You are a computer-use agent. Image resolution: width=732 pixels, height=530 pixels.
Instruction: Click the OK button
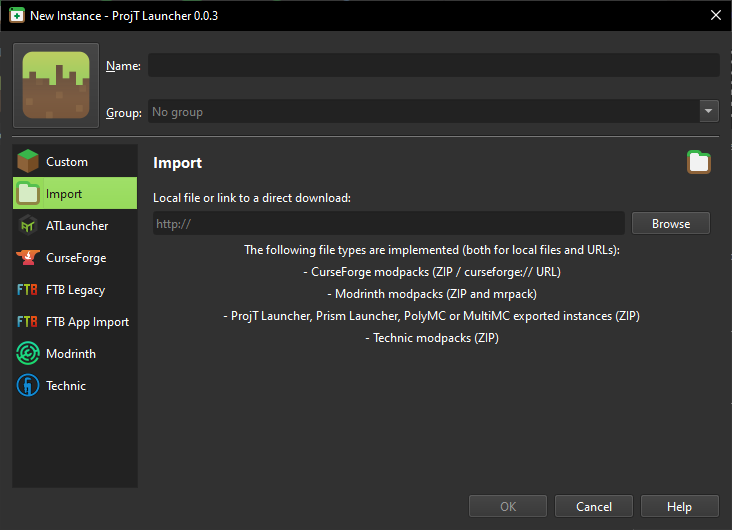pos(508,507)
